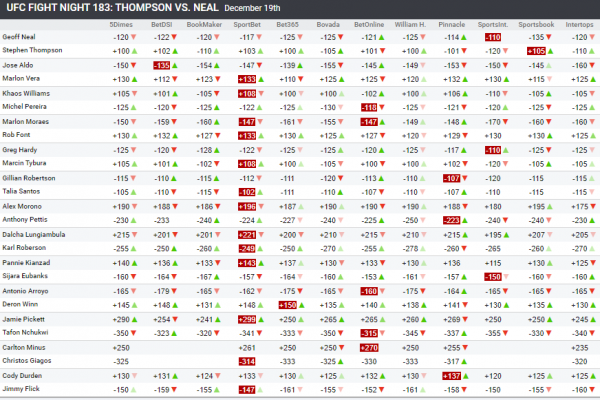Image resolution: width=600 pixels, height=400 pixels.
Task: Click Christos Giagos' highlighted -314 SportBet odds
Action: 247,361
